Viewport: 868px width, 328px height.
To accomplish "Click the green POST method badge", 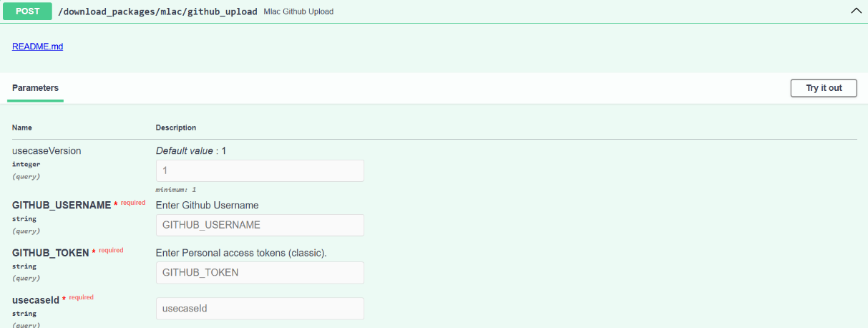I will point(28,11).
